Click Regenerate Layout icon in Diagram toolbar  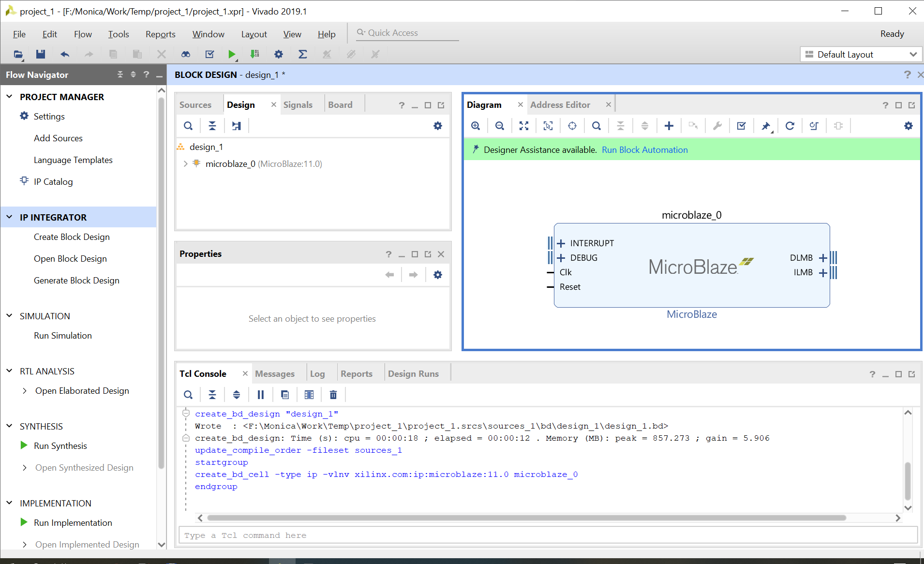point(790,126)
